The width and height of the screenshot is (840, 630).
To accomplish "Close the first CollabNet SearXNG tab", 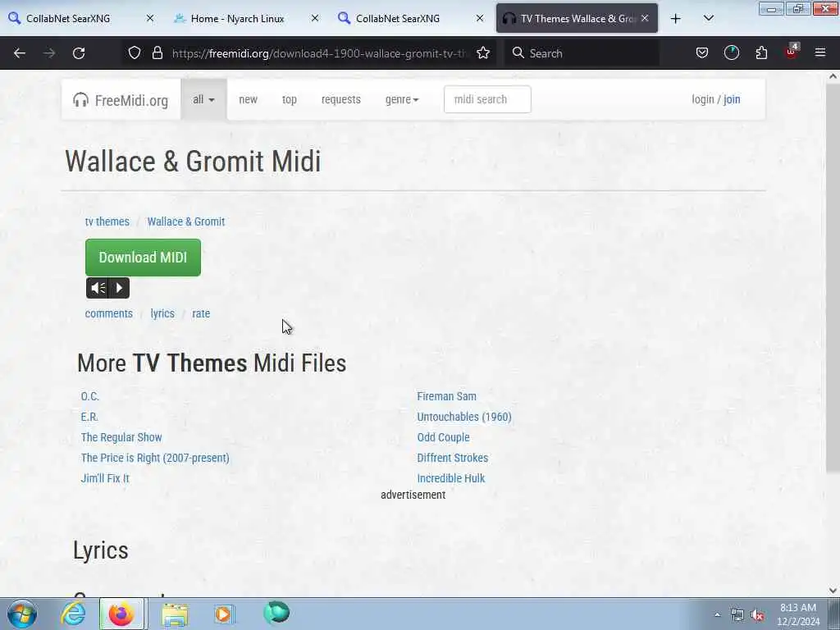I will pos(150,18).
